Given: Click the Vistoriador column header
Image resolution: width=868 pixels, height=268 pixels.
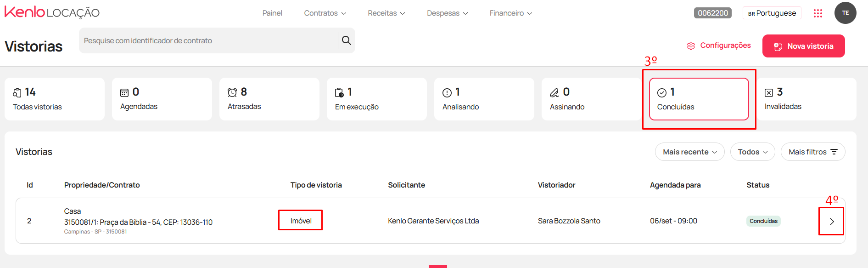Looking at the screenshot, I should tap(556, 185).
